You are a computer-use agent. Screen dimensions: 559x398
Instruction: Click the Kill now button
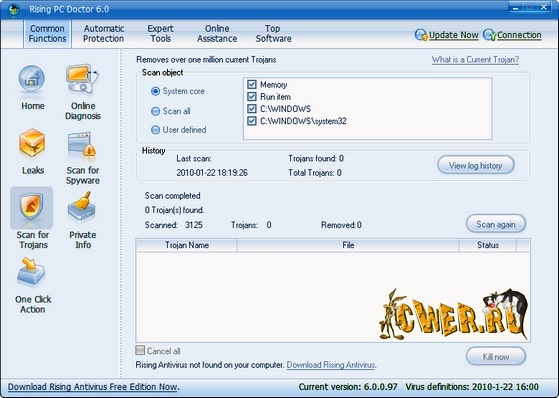496,356
